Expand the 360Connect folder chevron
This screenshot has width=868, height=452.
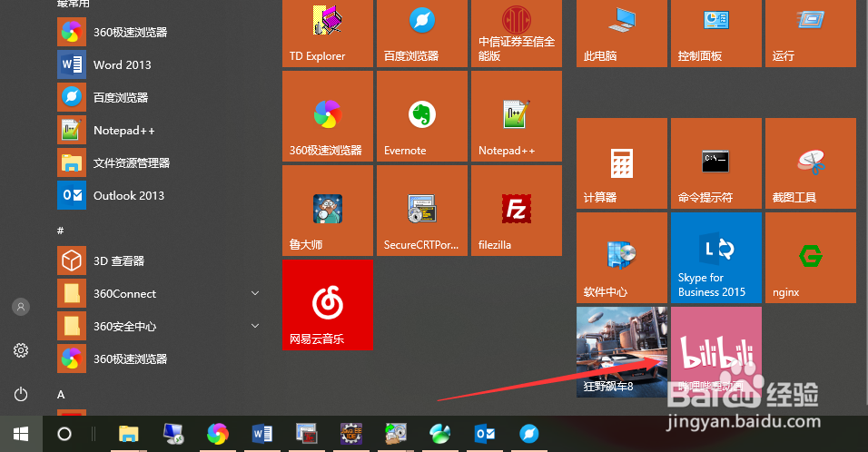[x=255, y=293]
